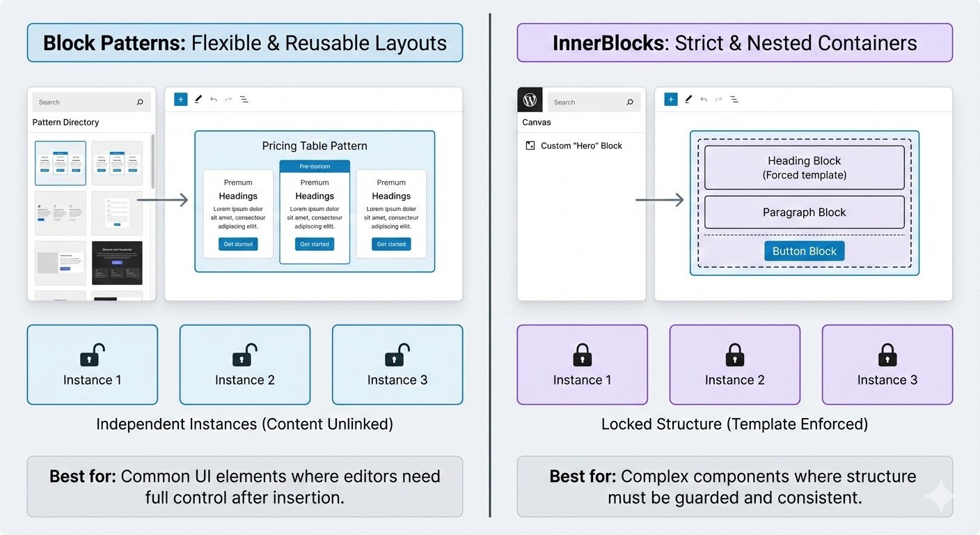This screenshot has width=980, height=535.
Task: Choose the image-with-text pattern thumbnail
Action: click(61, 263)
